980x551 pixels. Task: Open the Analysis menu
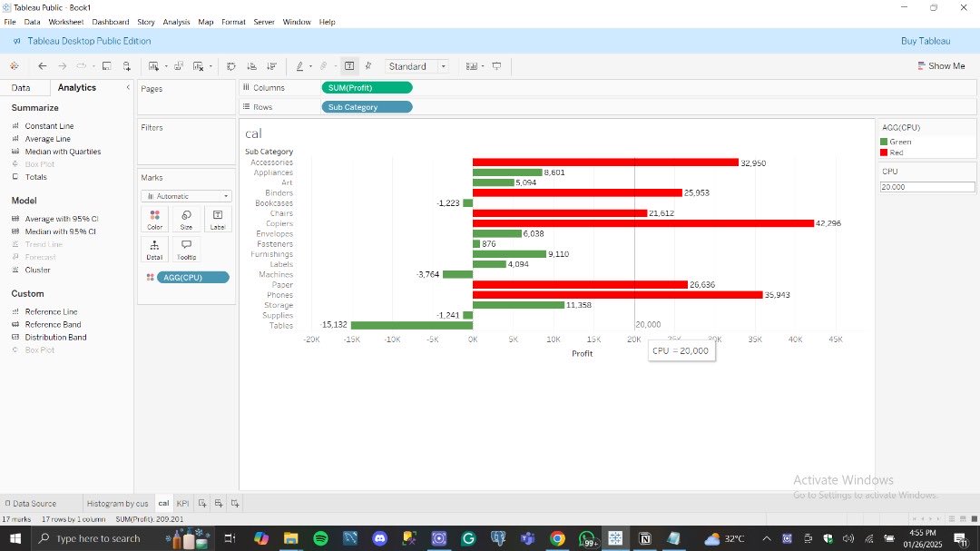[176, 22]
